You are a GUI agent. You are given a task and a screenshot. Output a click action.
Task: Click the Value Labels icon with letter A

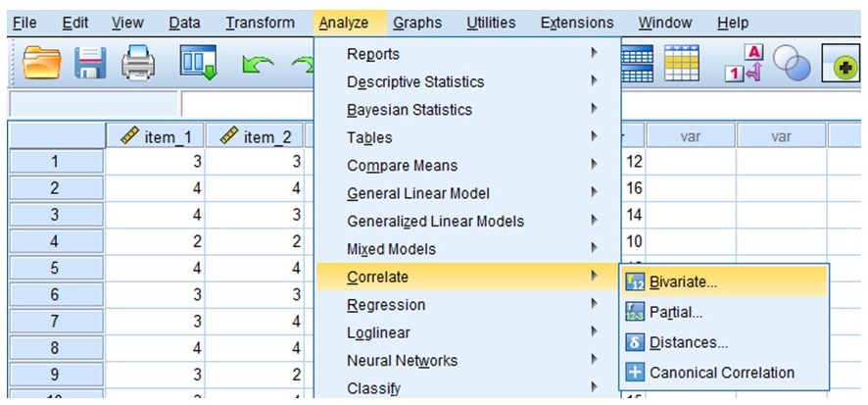[x=746, y=63]
